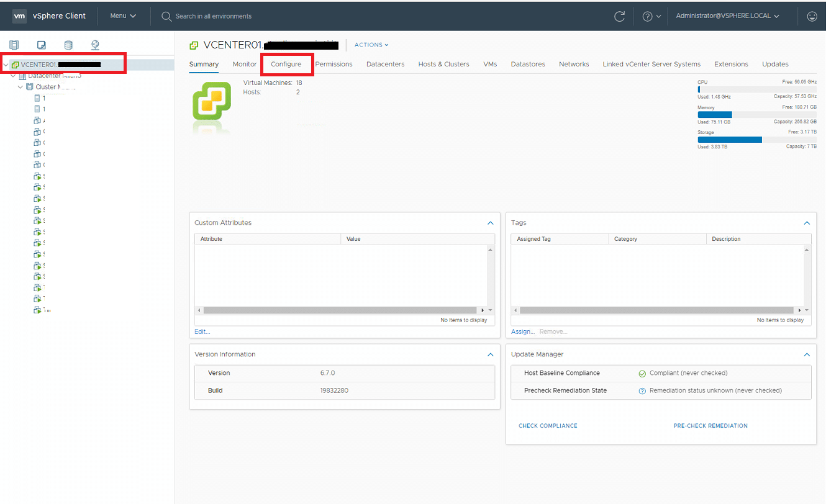
Task: Click the version value 6.7.0
Action: (x=328, y=374)
